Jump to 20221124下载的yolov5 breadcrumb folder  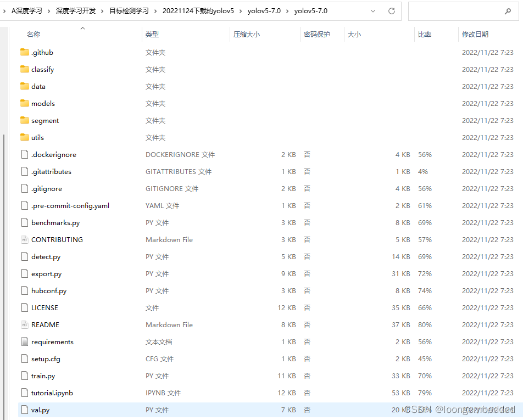198,11
